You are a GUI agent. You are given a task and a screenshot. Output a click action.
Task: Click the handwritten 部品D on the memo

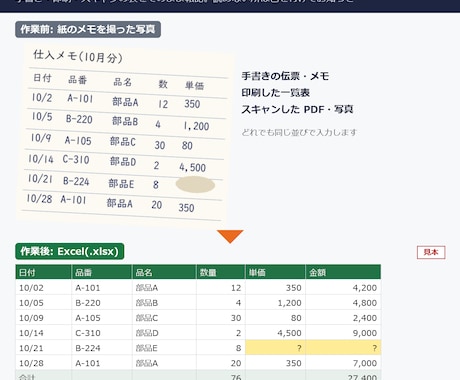[x=123, y=162]
